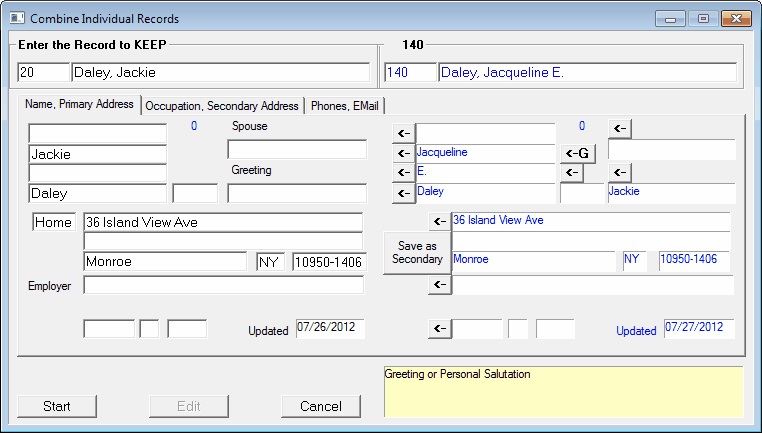Click the Daley, Jackie name field
Screen dimensions: 762x433
coord(221,72)
